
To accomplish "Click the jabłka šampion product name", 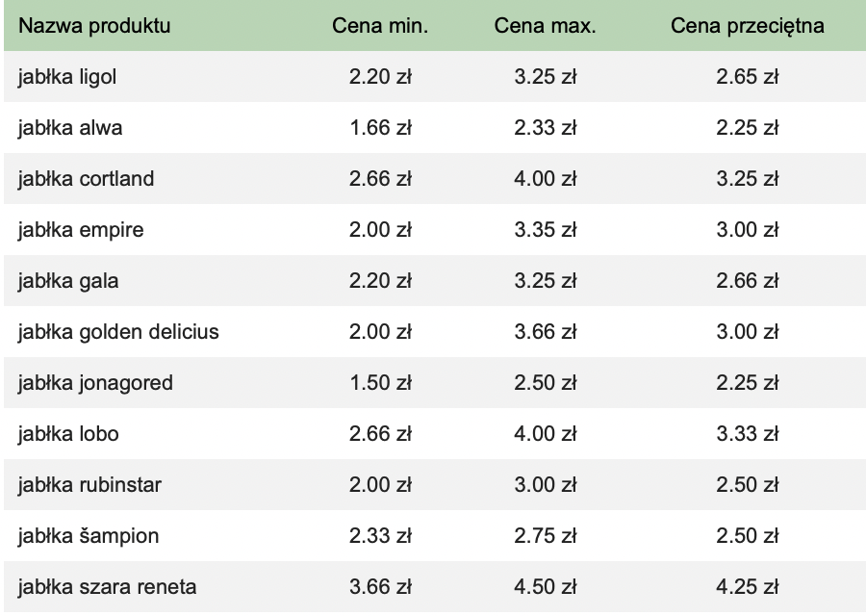I will (x=89, y=536).
